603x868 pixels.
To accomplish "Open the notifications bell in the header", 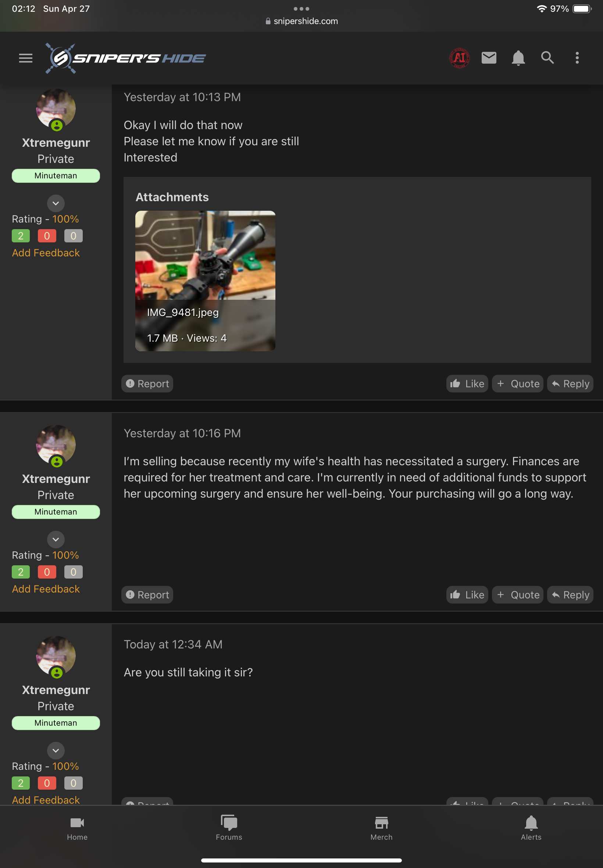I will coord(518,58).
